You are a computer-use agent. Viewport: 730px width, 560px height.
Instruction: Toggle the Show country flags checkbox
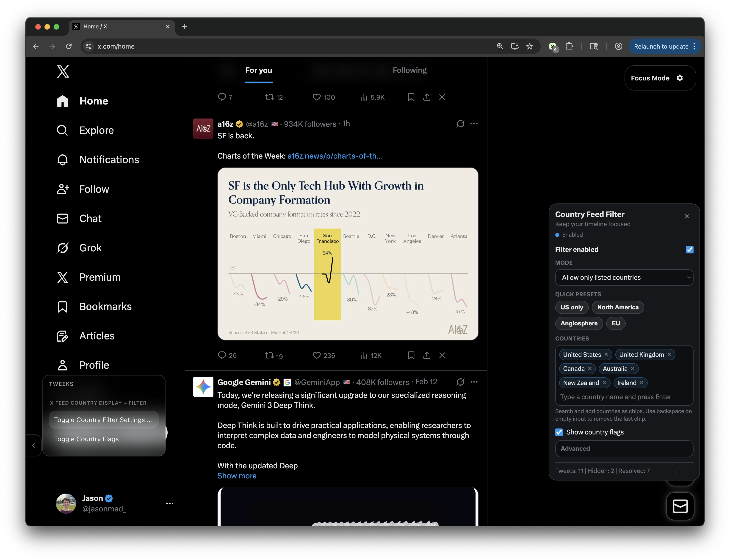pos(559,432)
